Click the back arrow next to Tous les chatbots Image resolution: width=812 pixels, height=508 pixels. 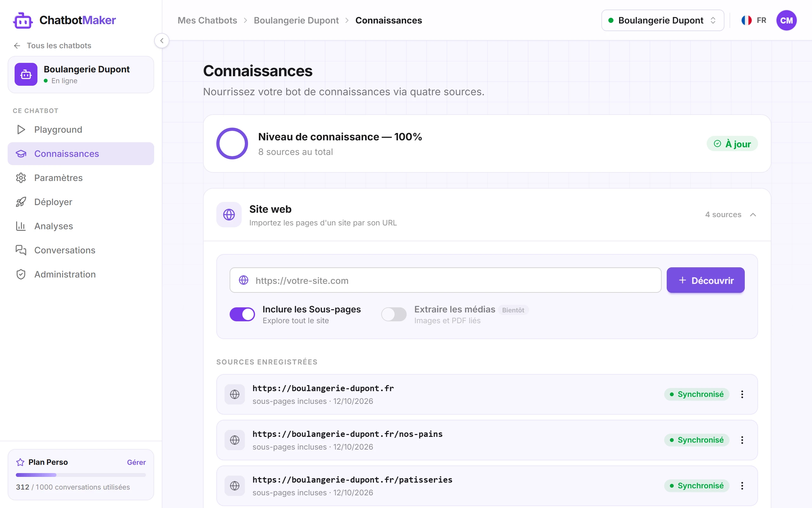coord(17,46)
